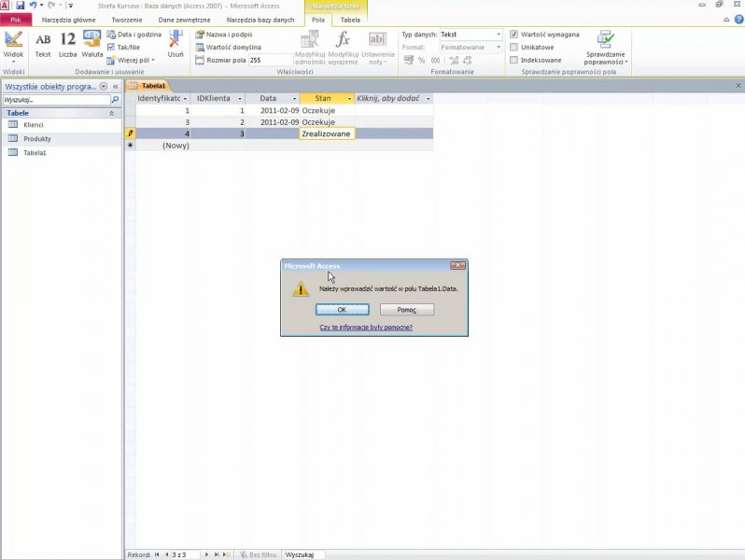Insert a Data i godzina field

pyautogui.click(x=134, y=35)
